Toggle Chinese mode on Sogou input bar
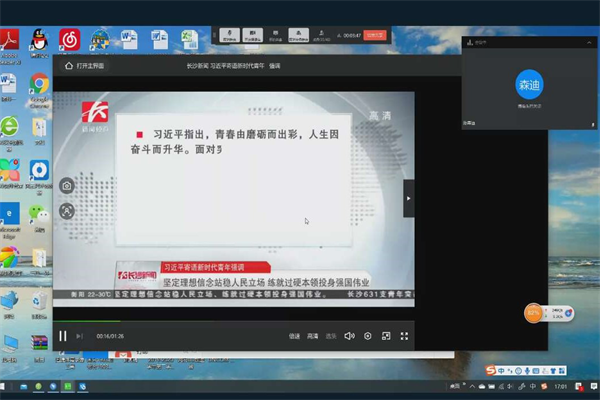Viewport: 600px width, 400px height. (x=501, y=371)
